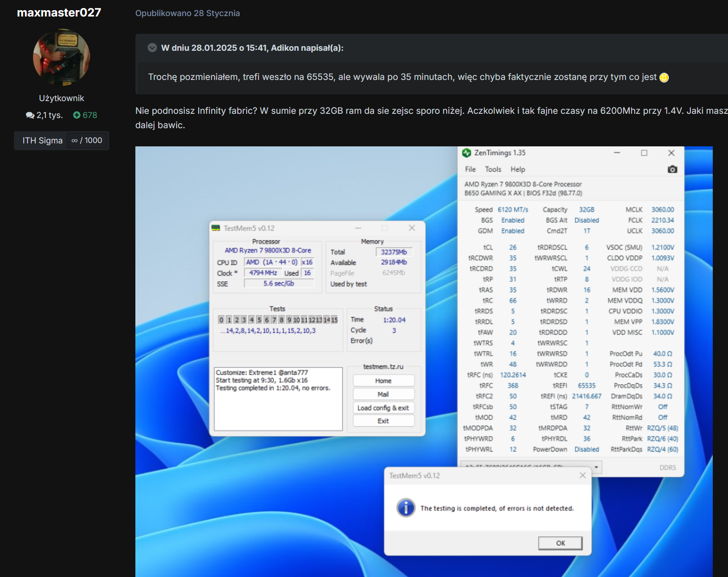728x577 pixels.
Task: Click the Użytkownik role label
Action: (61, 98)
